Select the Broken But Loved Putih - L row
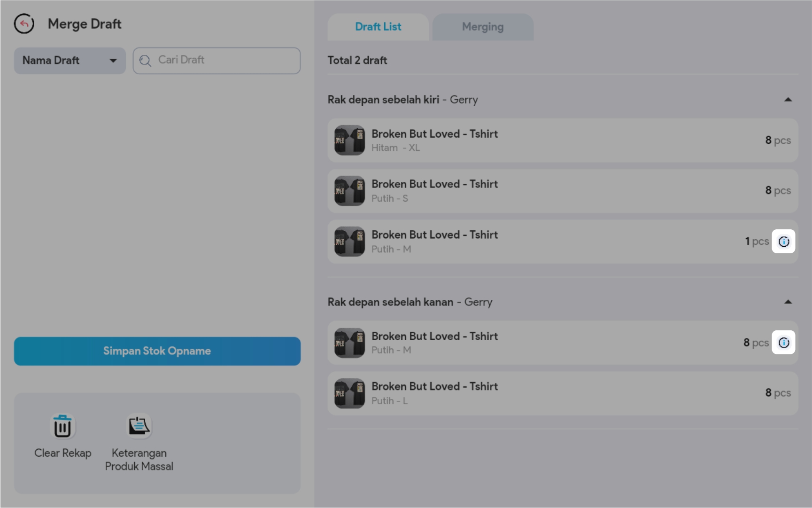 click(563, 393)
